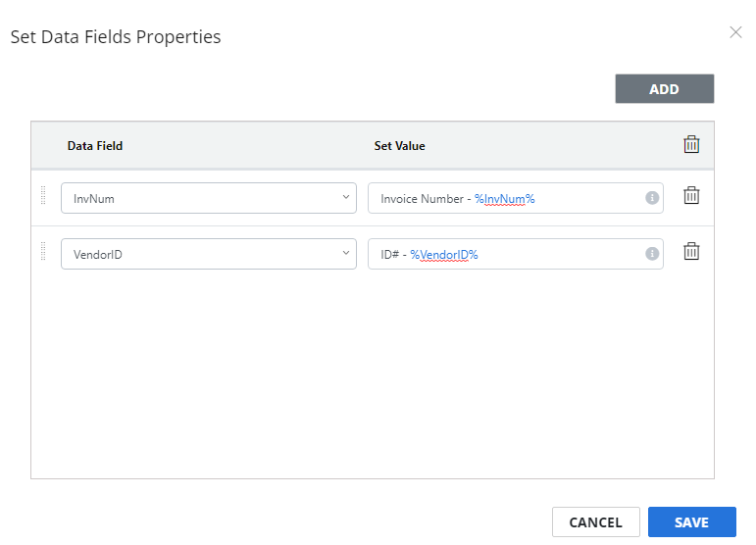Click the Set Data Fields Properties title
Screen dimensions: 756x545
click(x=116, y=37)
